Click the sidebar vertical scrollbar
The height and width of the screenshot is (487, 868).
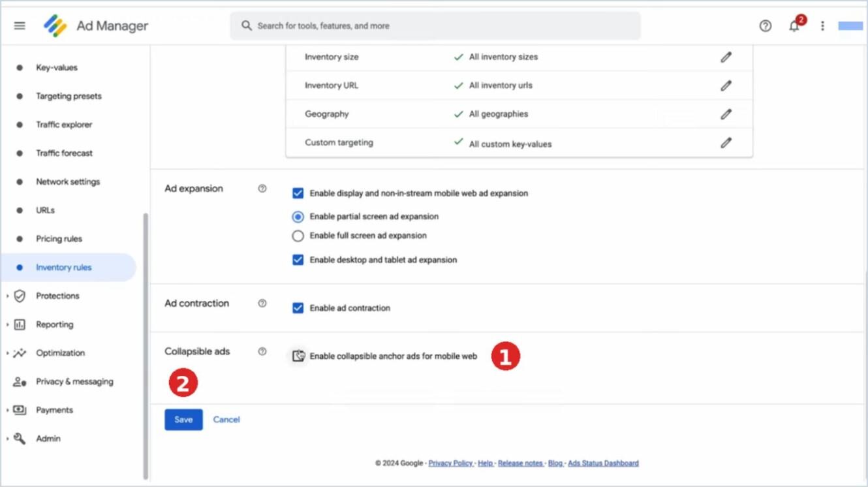(146, 346)
